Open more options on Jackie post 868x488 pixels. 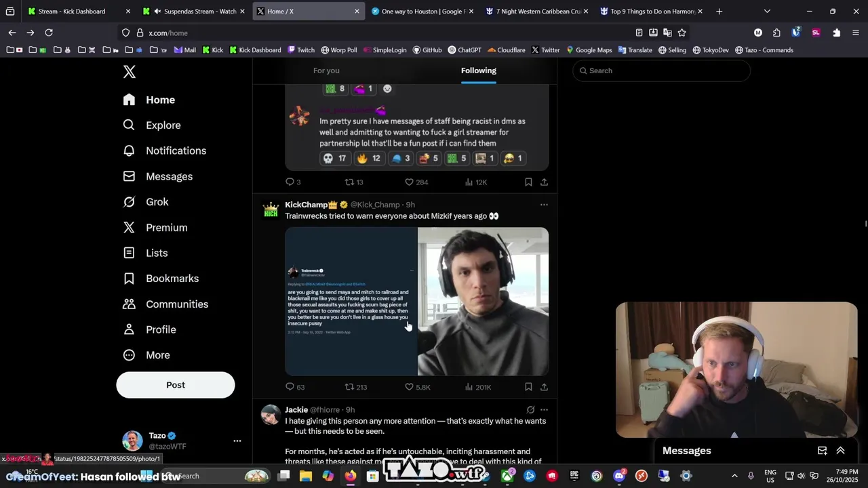click(x=544, y=410)
